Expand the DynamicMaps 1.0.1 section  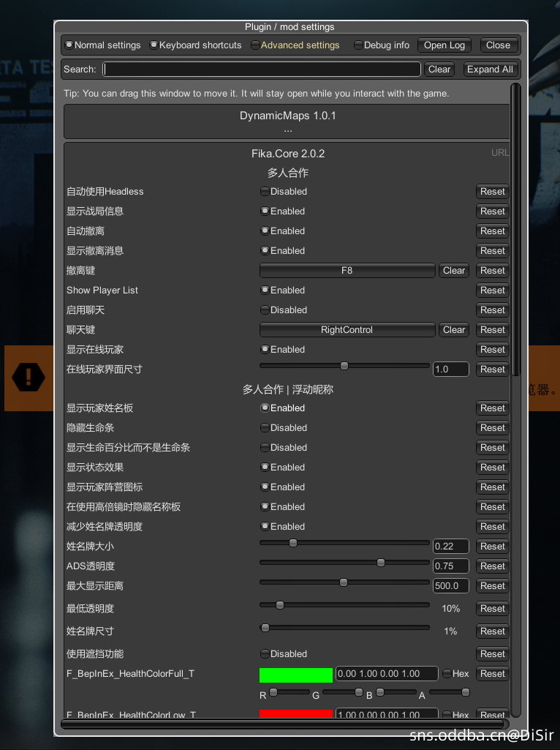(x=287, y=121)
